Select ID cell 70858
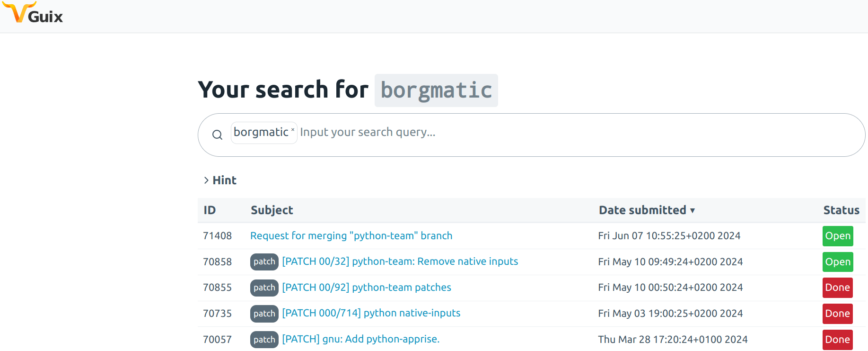868x351 pixels. coord(217,262)
